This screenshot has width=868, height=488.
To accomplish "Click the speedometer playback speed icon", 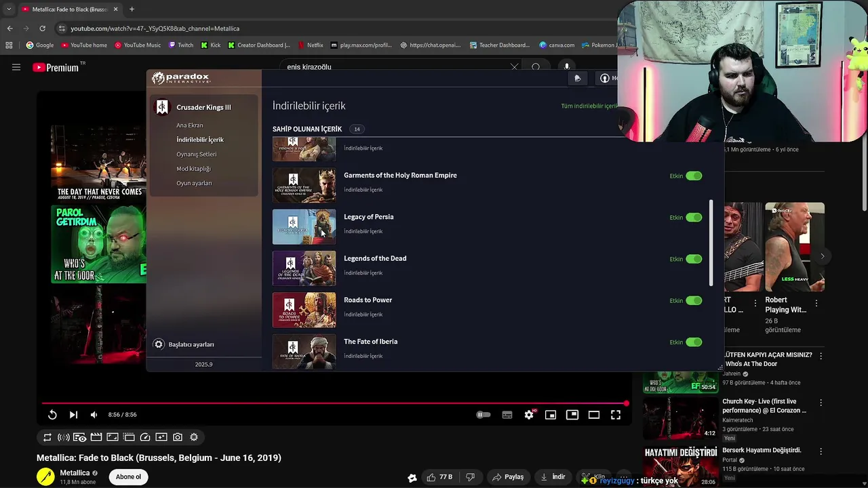I will click(145, 437).
